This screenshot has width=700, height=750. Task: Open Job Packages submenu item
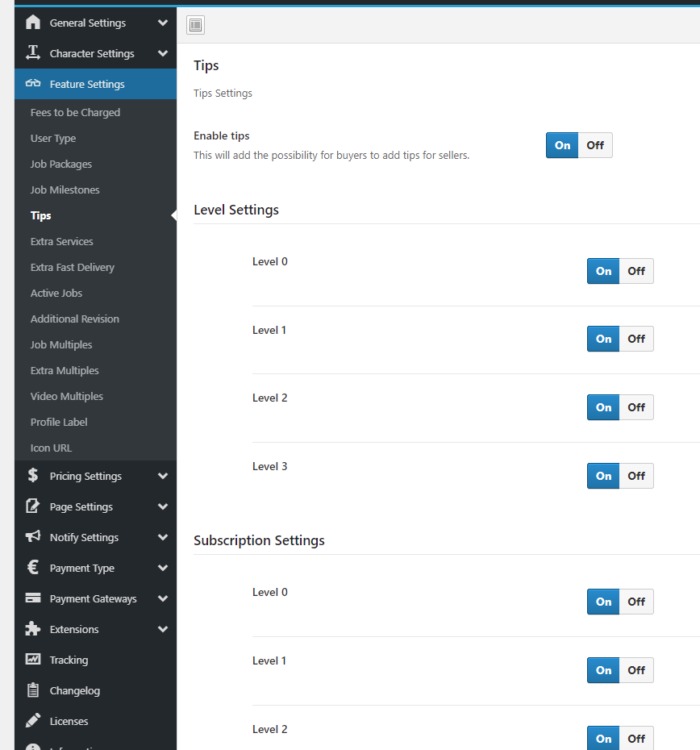pyautogui.click(x=60, y=164)
